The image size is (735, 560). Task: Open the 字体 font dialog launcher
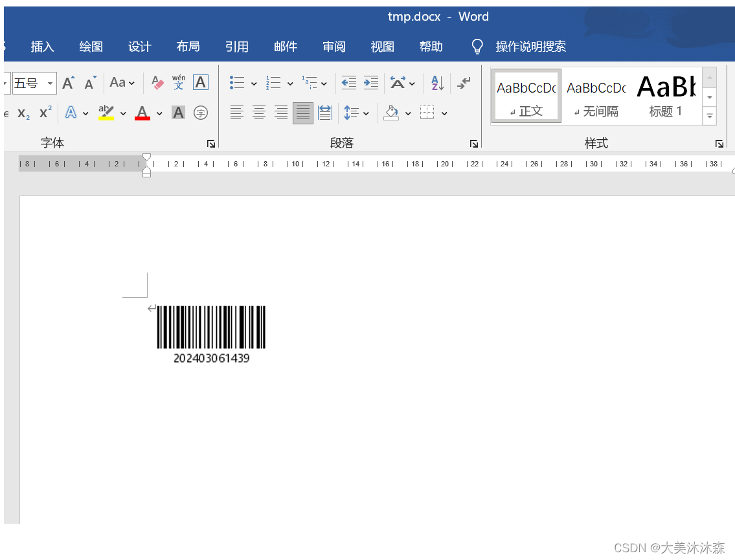click(211, 144)
